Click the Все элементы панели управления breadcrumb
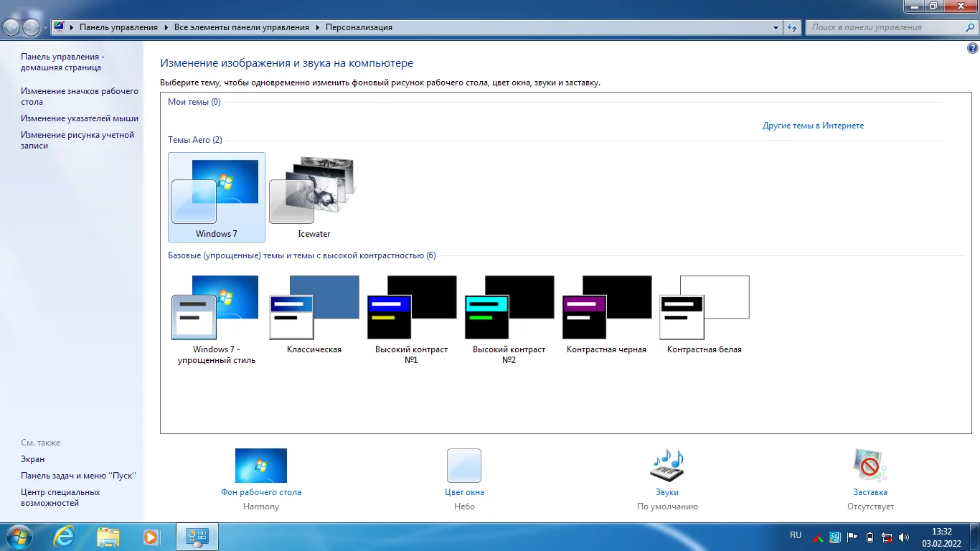This screenshot has width=980, height=551. [x=242, y=27]
